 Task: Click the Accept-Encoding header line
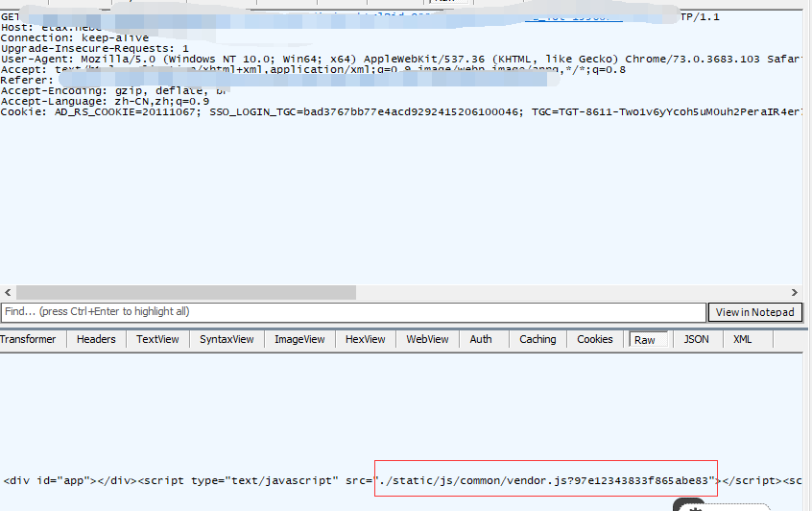(114, 91)
